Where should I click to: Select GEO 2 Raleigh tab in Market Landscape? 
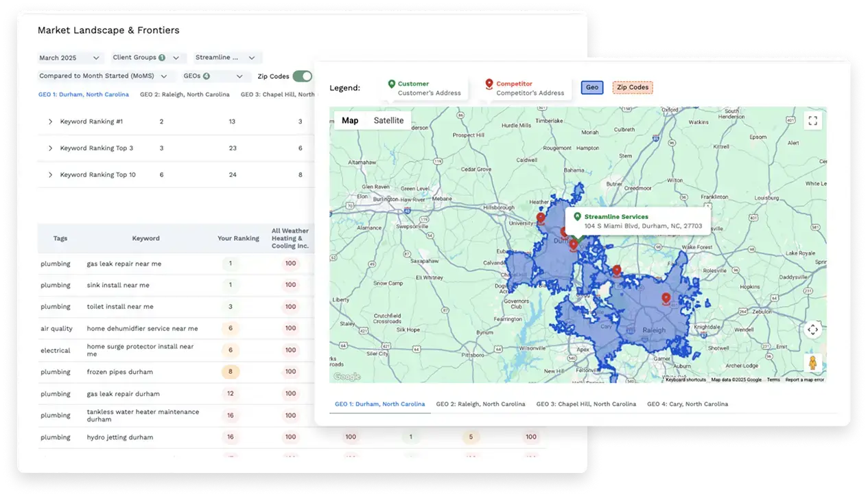(x=185, y=95)
